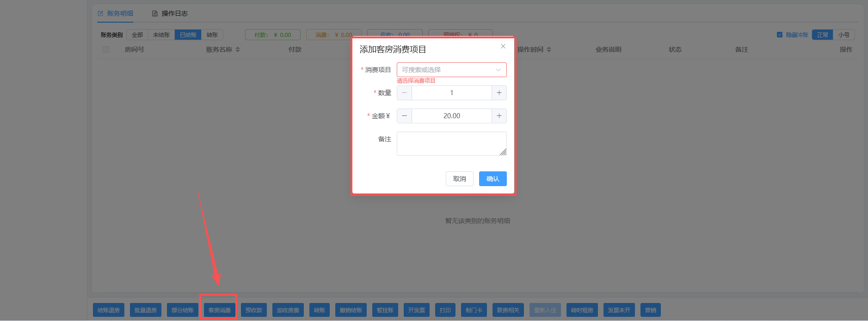Increase 金额 with plus button
This screenshot has height=321, width=868.
pyautogui.click(x=499, y=116)
